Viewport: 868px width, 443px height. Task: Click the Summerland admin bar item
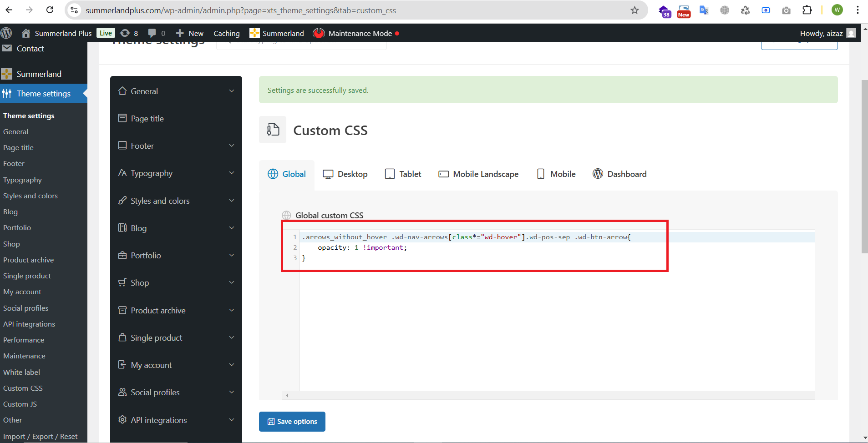(277, 33)
